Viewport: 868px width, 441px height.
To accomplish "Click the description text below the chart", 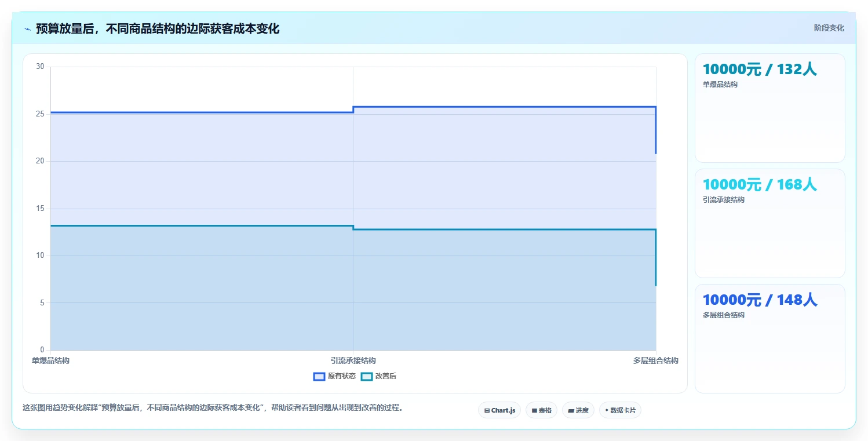I will pos(213,407).
